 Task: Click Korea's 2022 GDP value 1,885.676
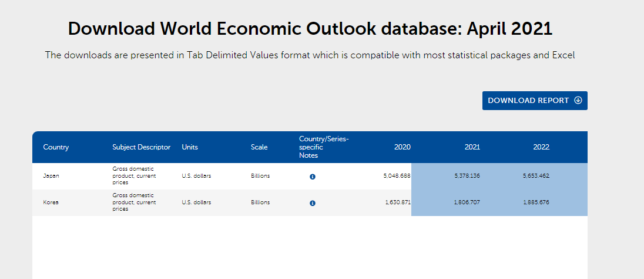point(536,202)
